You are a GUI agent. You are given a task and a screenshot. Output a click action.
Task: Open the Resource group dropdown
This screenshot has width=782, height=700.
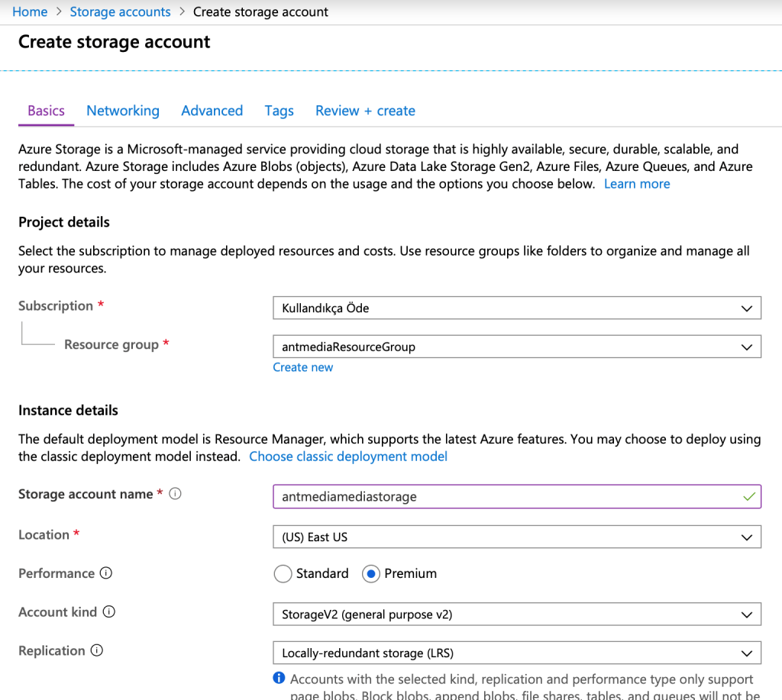[517, 347]
